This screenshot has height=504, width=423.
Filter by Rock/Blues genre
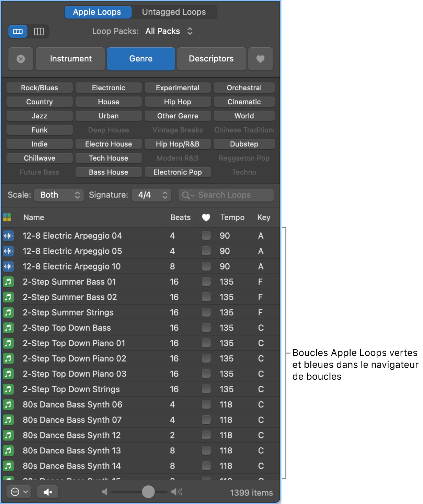coord(39,88)
